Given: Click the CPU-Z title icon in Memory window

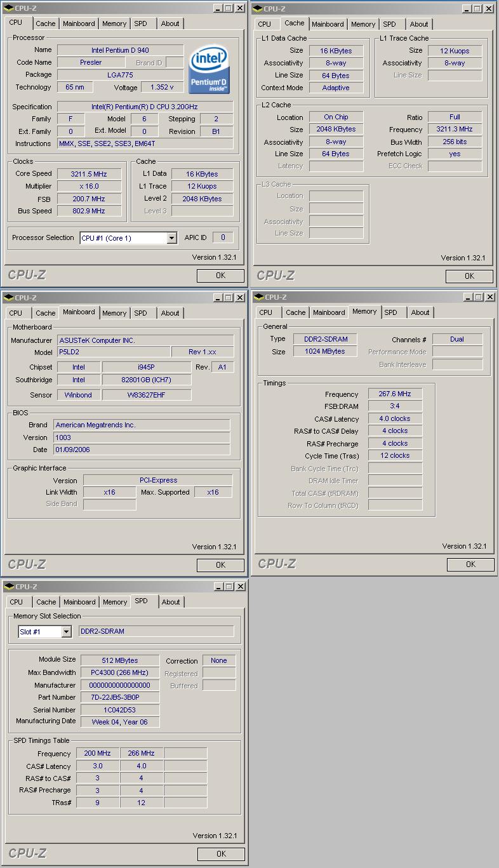Looking at the screenshot, I should pos(259,297).
